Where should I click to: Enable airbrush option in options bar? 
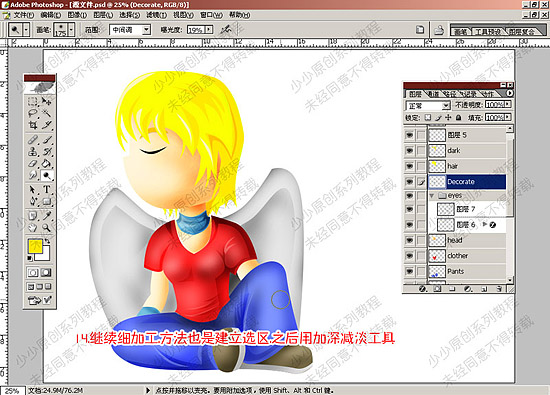[x=226, y=29]
